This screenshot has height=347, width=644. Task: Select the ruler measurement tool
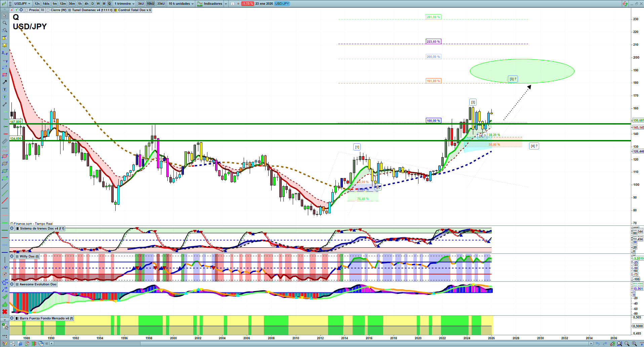click(x=5, y=141)
